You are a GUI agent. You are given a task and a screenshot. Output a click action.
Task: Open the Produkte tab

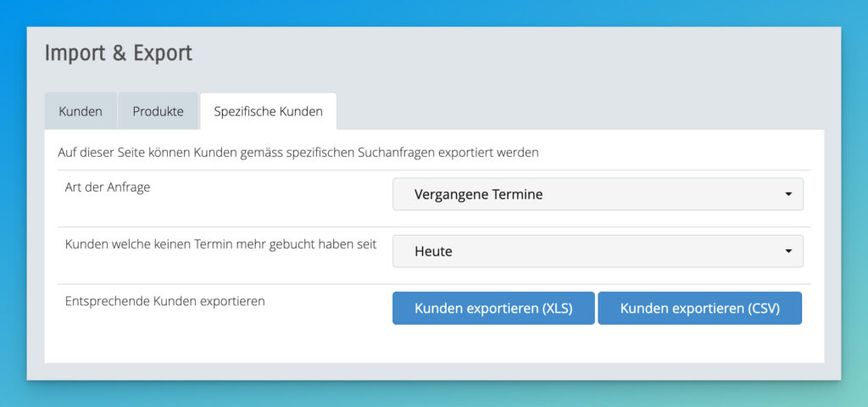pos(158,111)
